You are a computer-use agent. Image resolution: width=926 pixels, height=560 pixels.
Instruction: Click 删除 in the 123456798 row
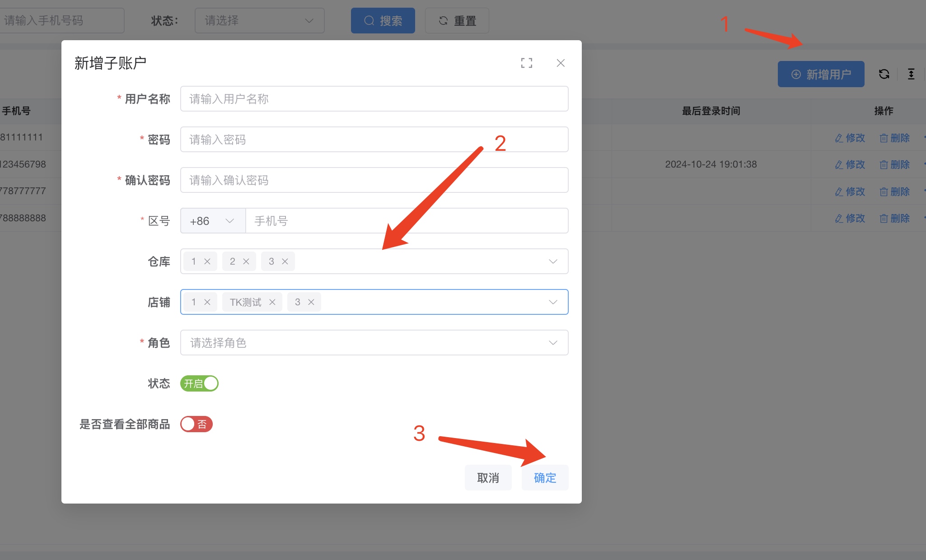point(894,165)
